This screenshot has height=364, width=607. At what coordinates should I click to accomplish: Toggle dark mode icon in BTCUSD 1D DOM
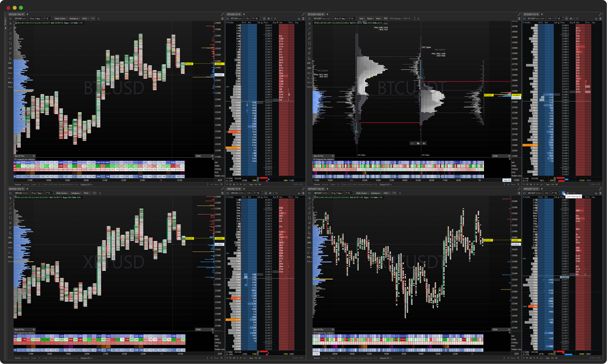coord(299,18)
